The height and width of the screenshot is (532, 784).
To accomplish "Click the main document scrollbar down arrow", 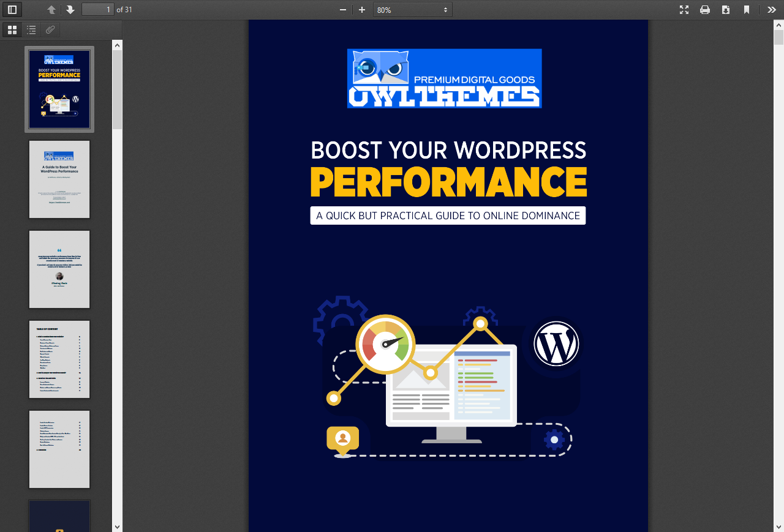I will click(x=779, y=526).
